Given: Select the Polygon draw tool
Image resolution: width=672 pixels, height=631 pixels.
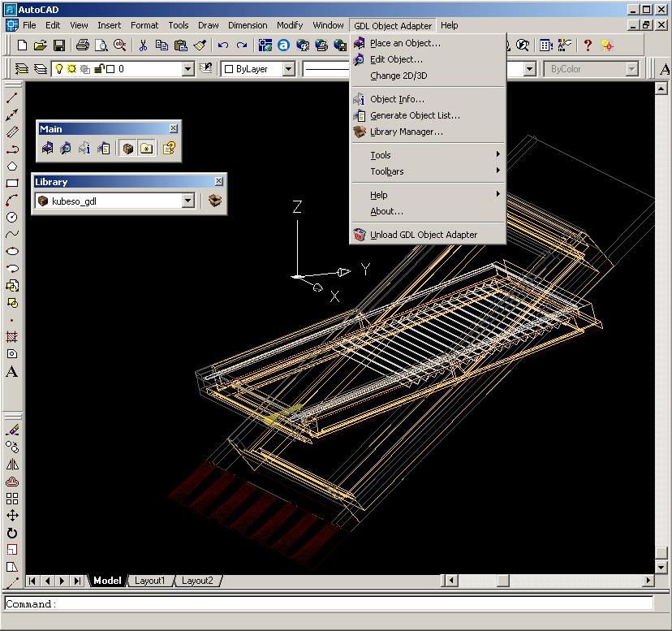Looking at the screenshot, I should point(12,166).
